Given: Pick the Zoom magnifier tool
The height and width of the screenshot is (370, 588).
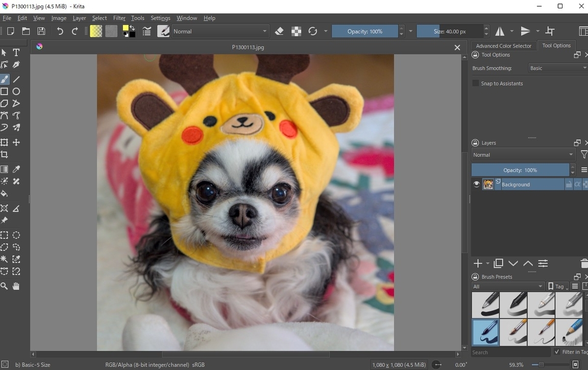Looking at the screenshot, I should pos(4,286).
